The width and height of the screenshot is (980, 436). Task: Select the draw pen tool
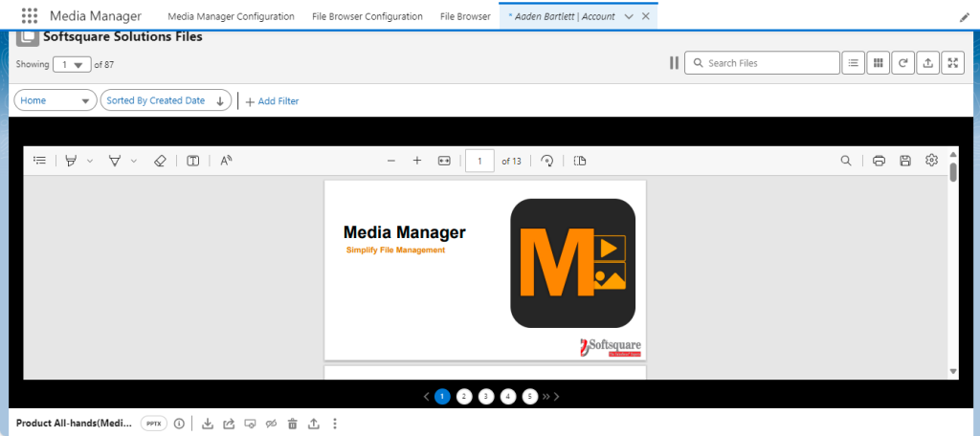pos(115,161)
